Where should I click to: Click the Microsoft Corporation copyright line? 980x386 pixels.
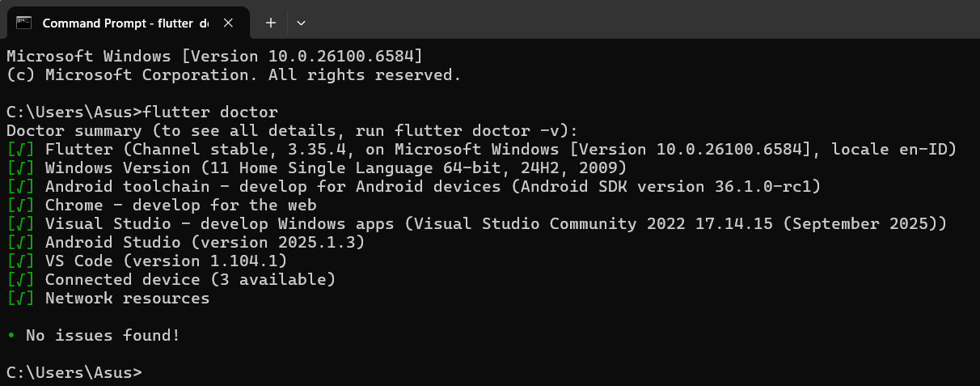click(233, 74)
